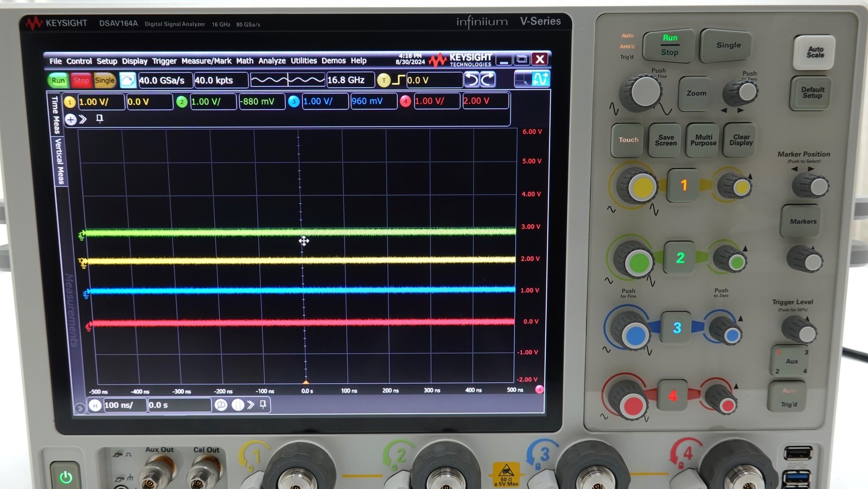
Task: Expand the Time Meas side panel
Action: [x=55, y=115]
